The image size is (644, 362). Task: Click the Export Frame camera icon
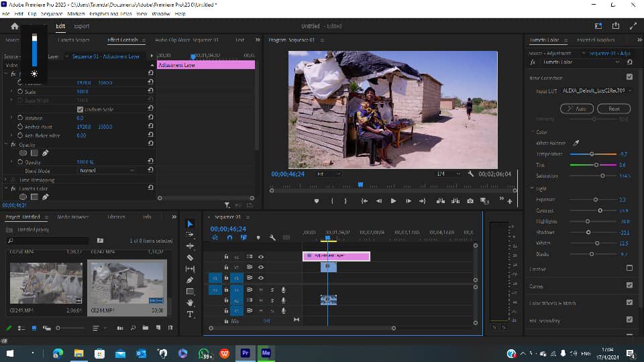click(x=470, y=201)
